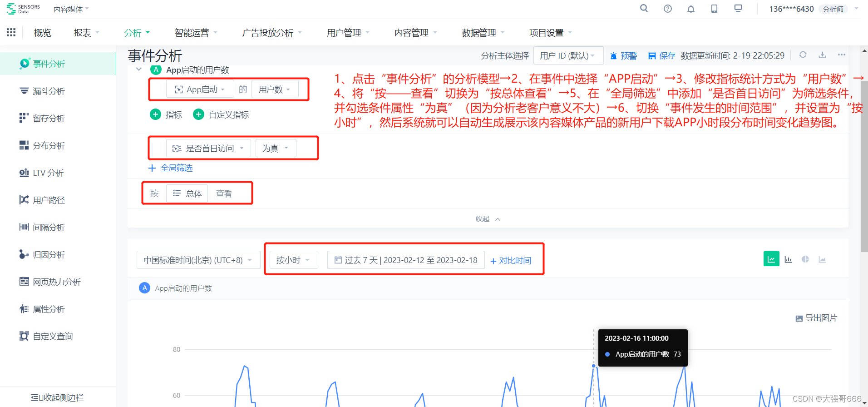Open the 用户管理 menu

click(x=348, y=33)
